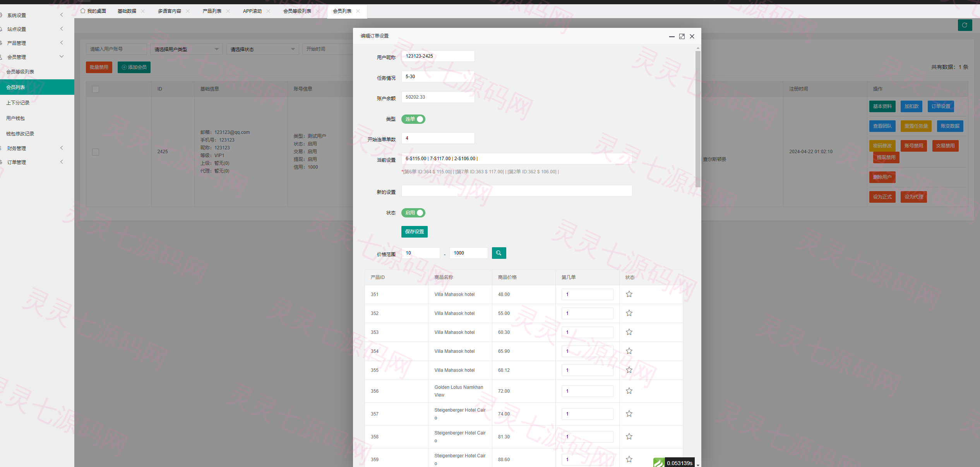The height and width of the screenshot is (467, 980).
Task: Click the 新的设置 input field
Action: tap(516, 191)
